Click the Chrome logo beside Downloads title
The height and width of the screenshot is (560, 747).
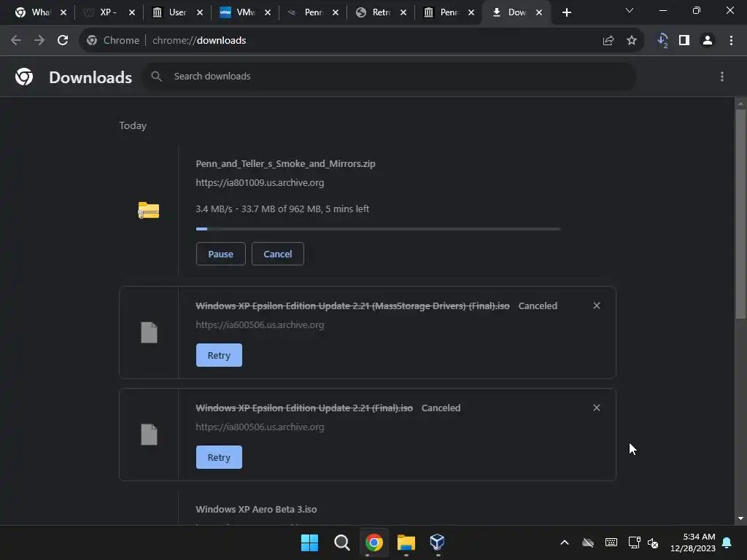[x=24, y=77]
